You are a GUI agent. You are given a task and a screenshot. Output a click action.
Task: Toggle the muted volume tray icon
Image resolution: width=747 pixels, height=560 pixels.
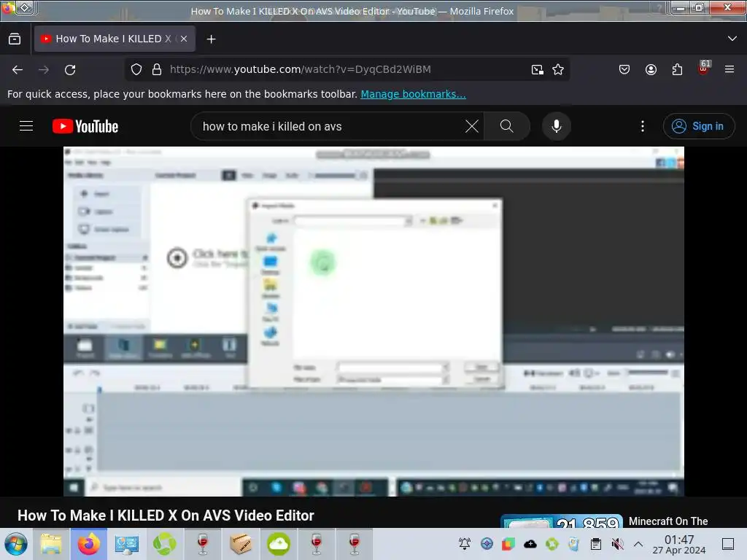pyautogui.click(x=617, y=544)
